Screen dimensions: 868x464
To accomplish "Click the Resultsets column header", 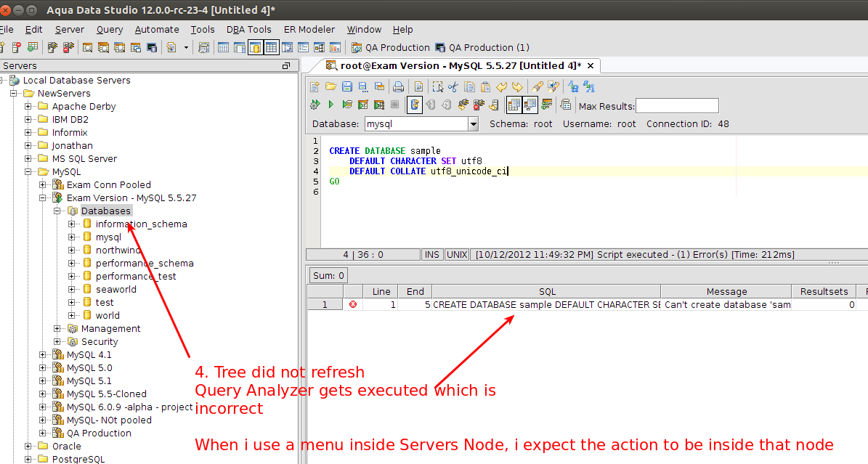I will [824, 292].
